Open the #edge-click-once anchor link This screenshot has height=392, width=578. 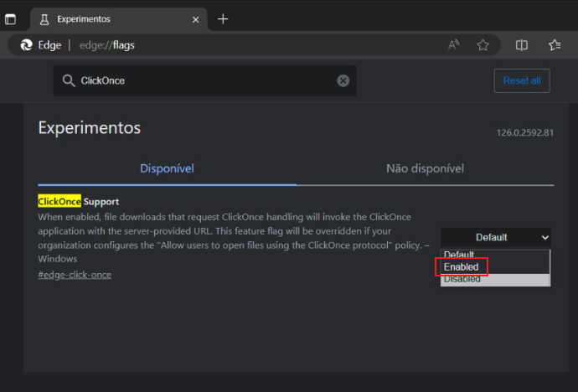click(x=75, y=275)
